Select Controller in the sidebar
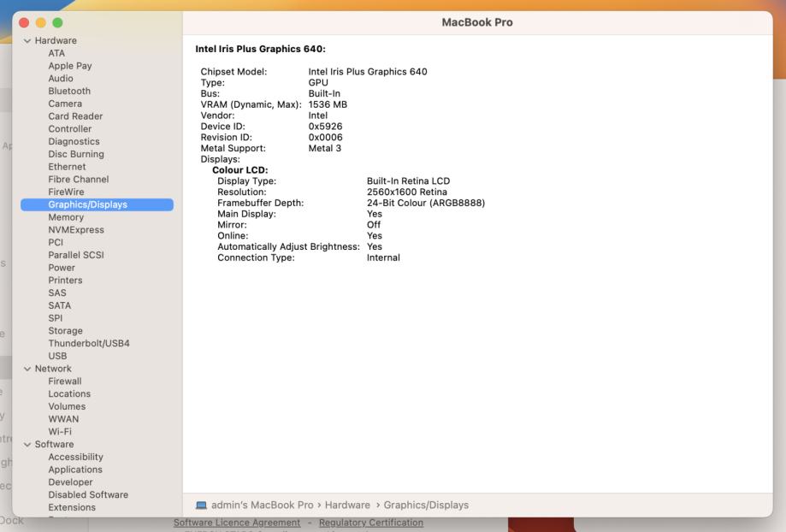786x532 pixels. [69, 128]
